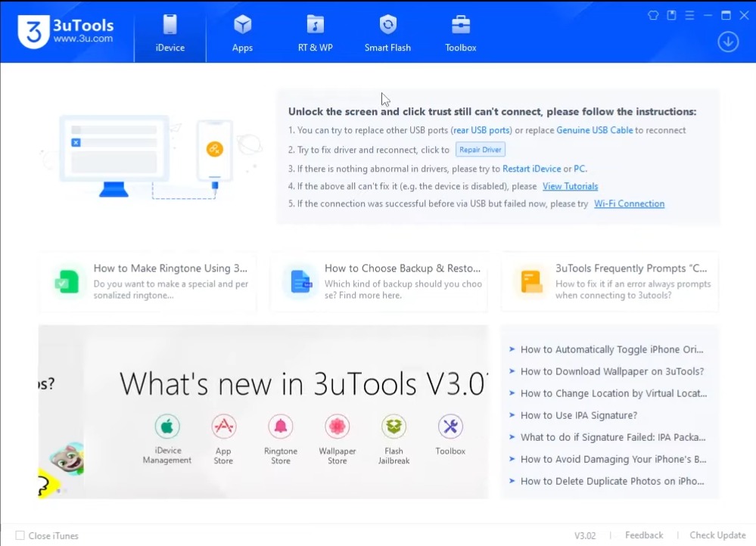Open the skin theme shirt icon
Screen dimensions: 756x546
(653, 15)
